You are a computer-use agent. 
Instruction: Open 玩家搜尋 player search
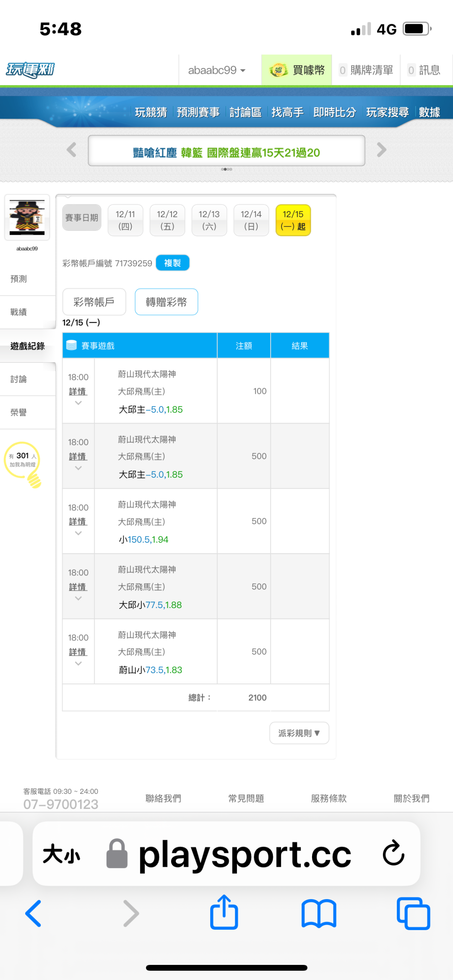[388, 112]
